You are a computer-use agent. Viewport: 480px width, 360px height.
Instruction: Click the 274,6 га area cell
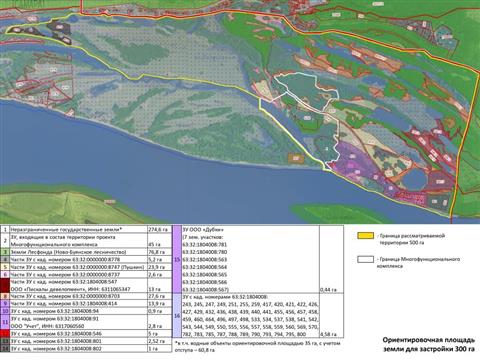click(x=159, y=230)
